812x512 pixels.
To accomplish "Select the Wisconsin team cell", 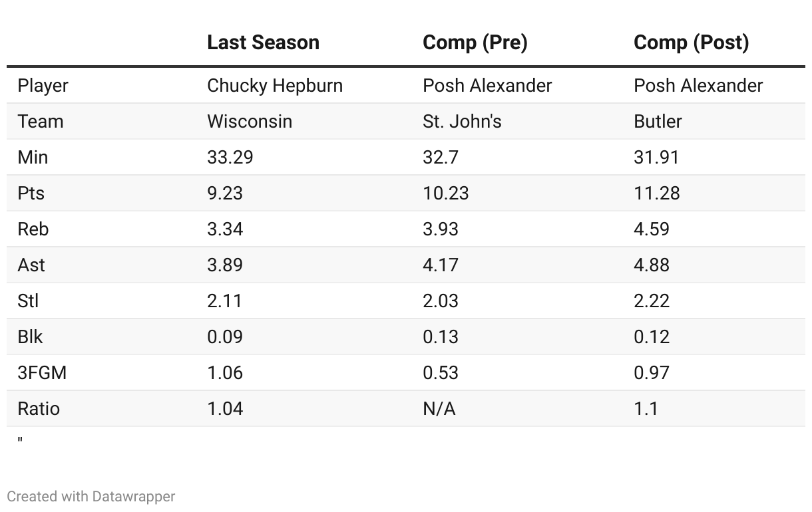I will (x=250, y=122).
